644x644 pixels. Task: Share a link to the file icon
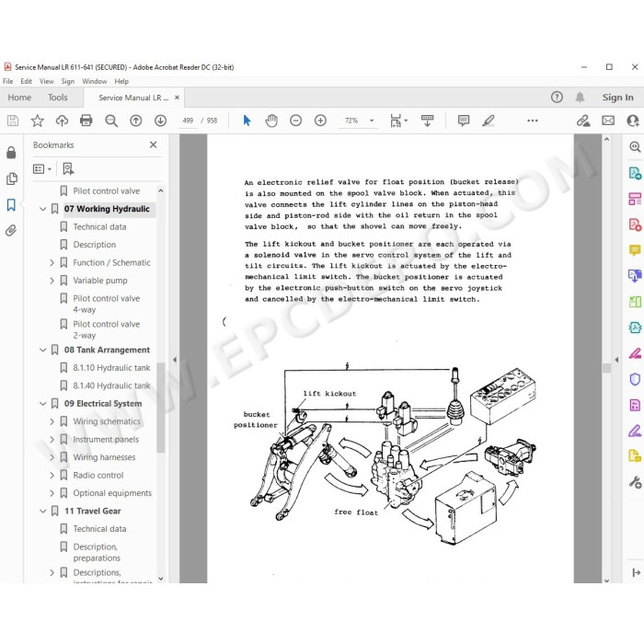[583, 121]
